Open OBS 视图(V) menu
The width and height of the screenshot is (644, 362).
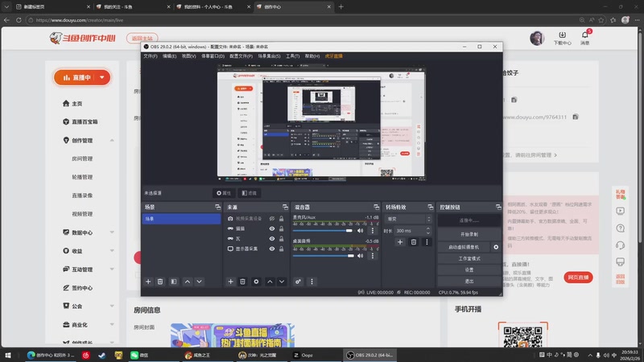[189, 56]
